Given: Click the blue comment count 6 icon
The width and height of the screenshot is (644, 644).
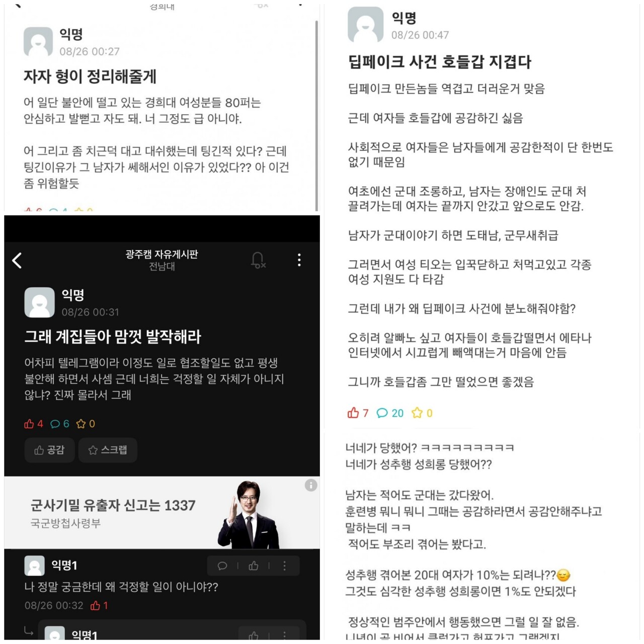Looking at the screenshot, I should coord(60,424).
